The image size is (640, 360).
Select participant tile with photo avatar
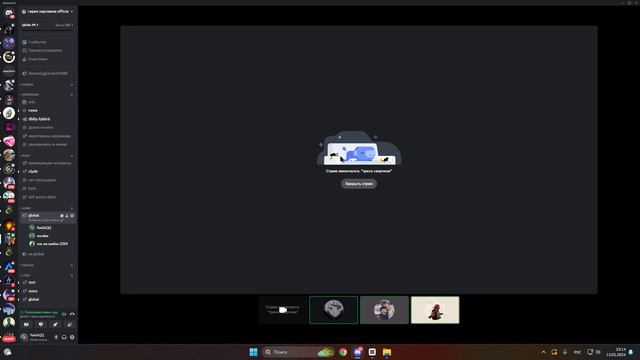click(x=384, y=310)
